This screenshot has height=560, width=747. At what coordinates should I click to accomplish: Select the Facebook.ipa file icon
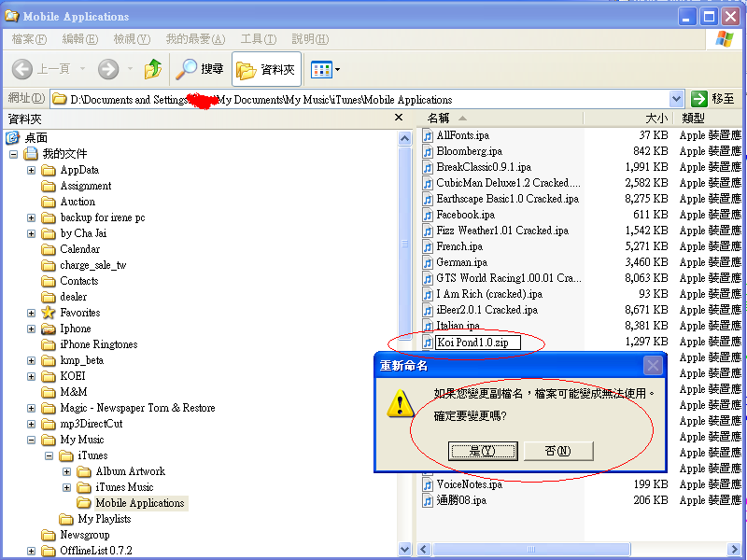pos(429,215)
